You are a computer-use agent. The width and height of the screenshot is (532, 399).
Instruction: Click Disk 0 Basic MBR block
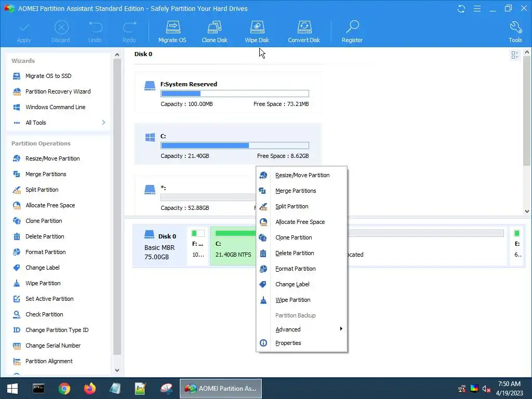[159, 246]
